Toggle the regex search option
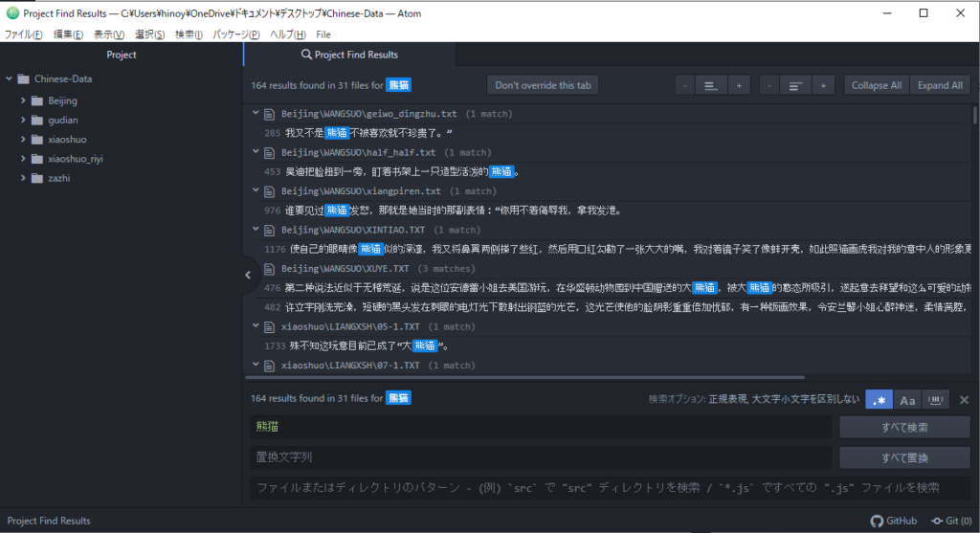Image resolution: width=980 pixels, height=533 pixels. (x=880, y=400)
